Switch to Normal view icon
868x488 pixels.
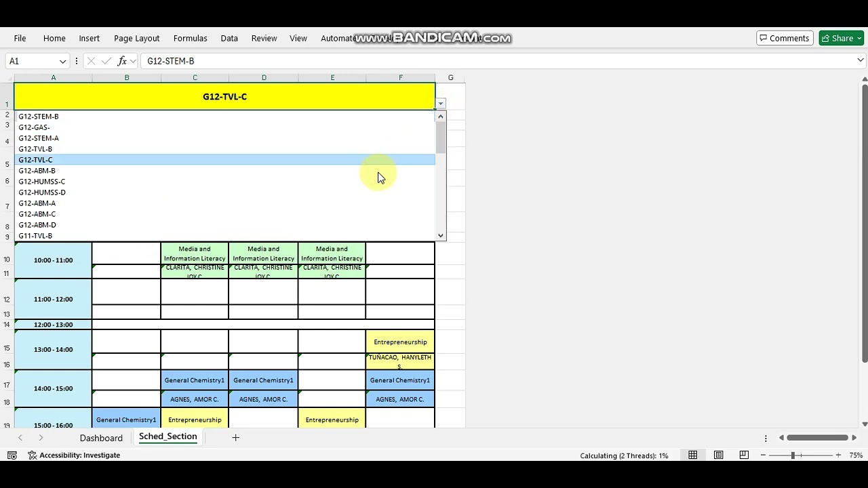[x=692, y=455]
